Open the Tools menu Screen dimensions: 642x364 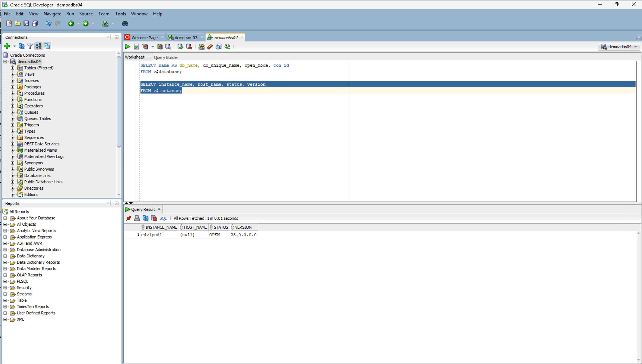click(120, 14)
